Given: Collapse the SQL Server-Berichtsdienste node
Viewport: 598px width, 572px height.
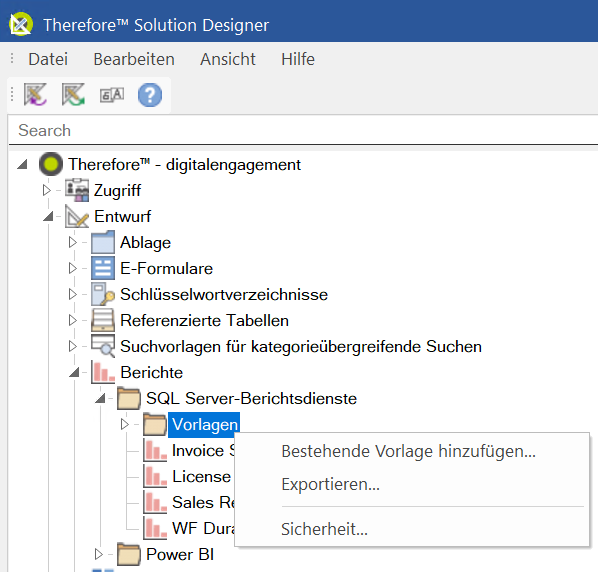Looking at the screenshot, I should (100, 398).
